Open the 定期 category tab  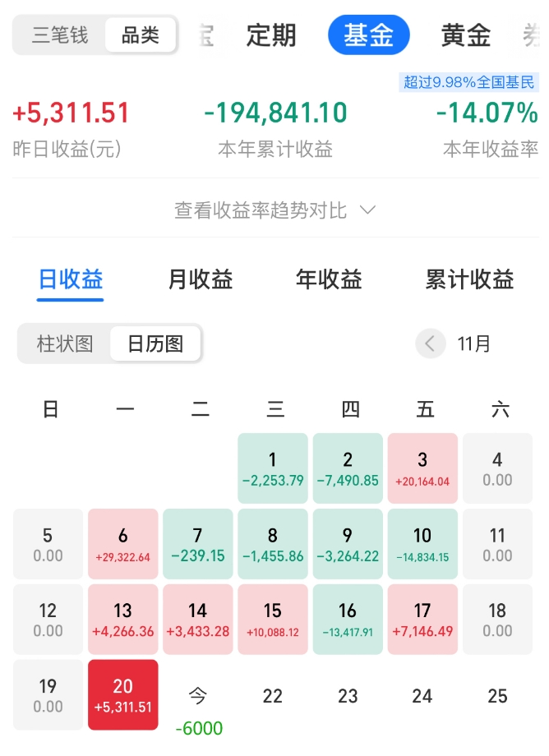(271, 35)
